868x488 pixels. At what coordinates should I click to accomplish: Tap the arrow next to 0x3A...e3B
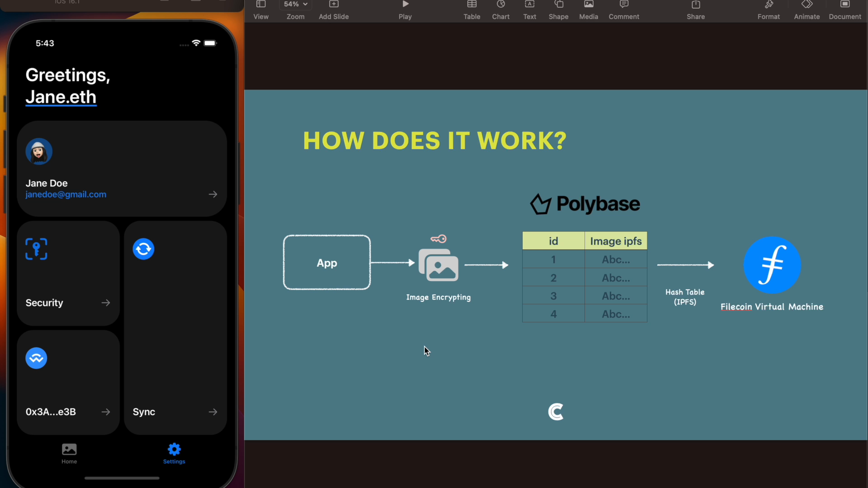pos(106,412)
